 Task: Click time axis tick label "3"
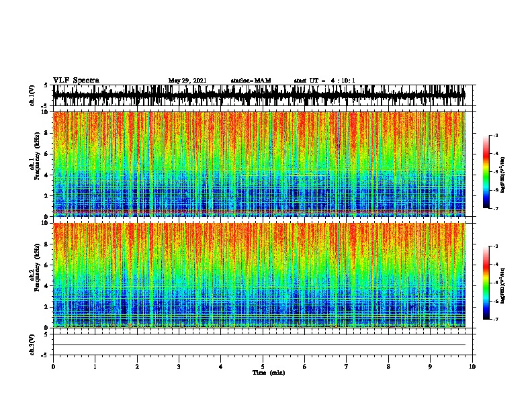tap(179, 367)
